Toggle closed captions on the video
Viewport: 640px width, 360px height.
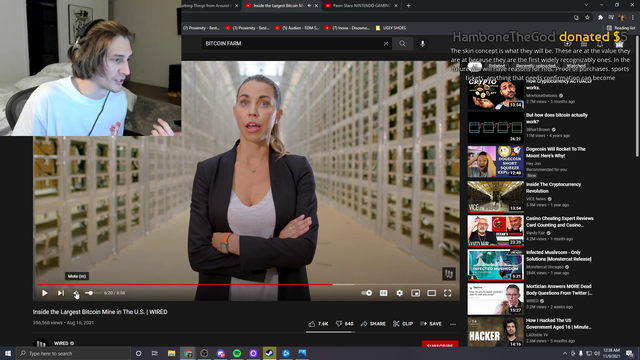pos(384,293)
